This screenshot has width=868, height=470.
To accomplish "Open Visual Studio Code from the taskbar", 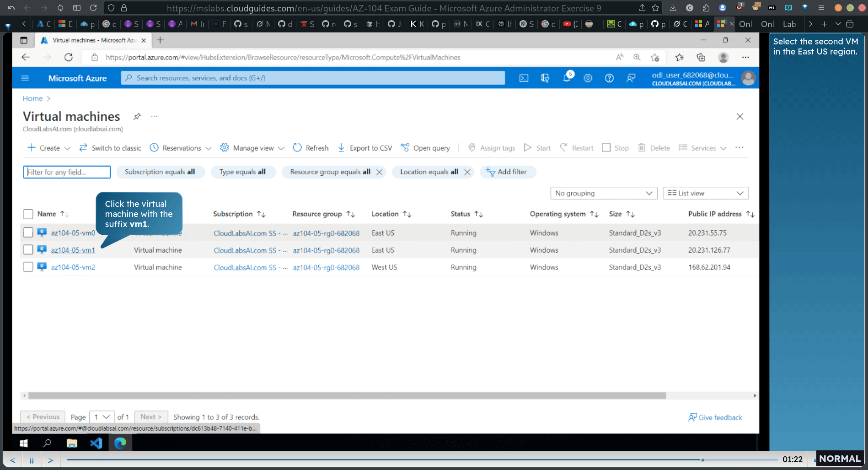I will (x=96, y=443).
